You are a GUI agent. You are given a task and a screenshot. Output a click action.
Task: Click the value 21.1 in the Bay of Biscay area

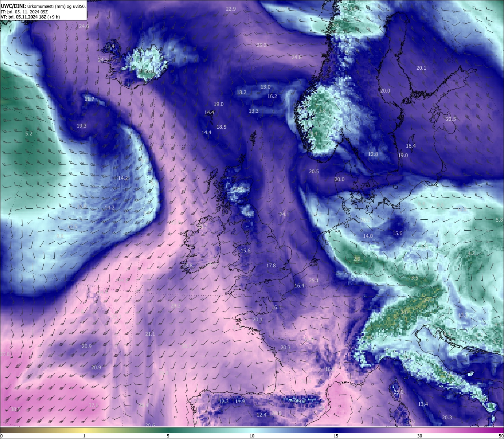150,334
